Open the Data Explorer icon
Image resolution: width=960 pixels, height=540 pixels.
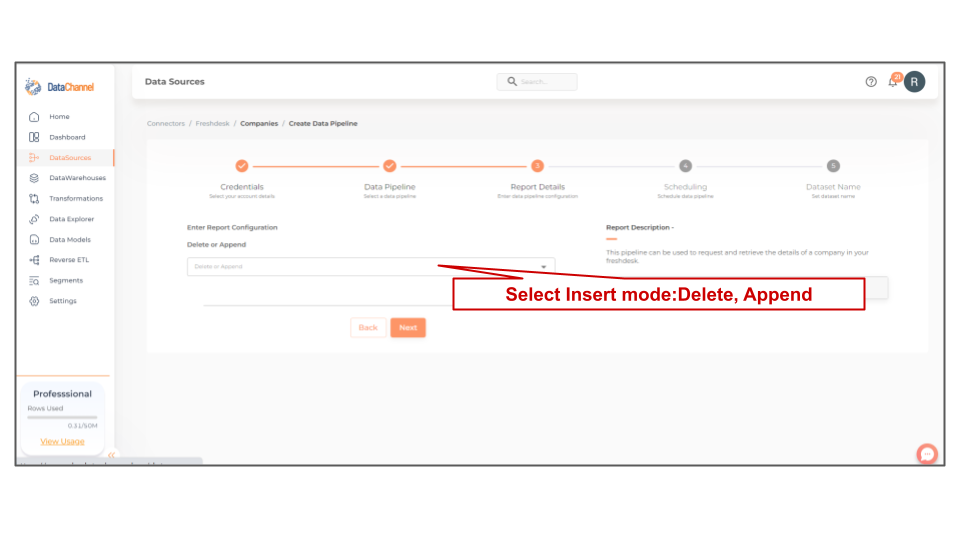tap(34, 219)
